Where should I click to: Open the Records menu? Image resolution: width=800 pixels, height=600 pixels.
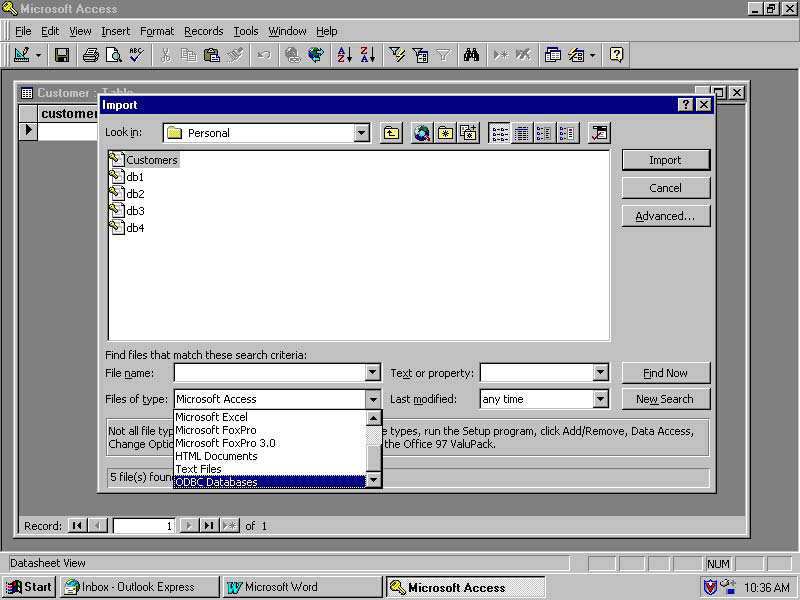(204, 31)
